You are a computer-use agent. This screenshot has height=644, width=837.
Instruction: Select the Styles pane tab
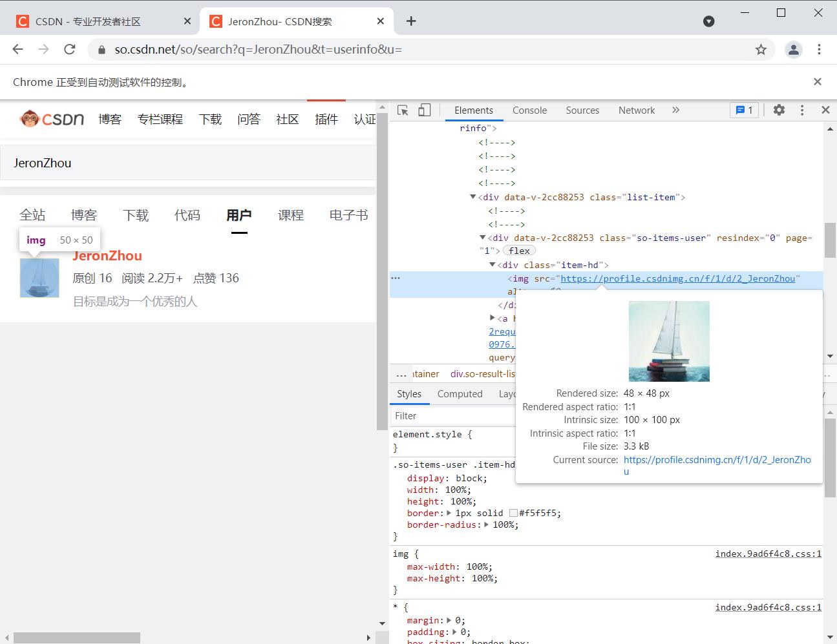409,394
